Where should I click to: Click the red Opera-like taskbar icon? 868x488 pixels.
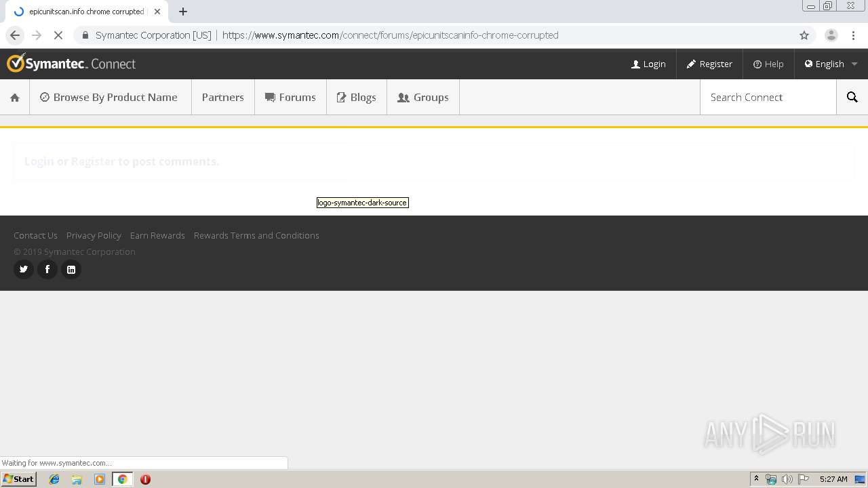pos(145,479)
